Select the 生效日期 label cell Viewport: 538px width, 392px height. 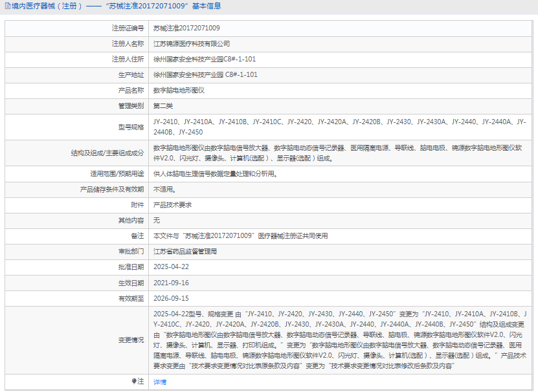(77, 283)
